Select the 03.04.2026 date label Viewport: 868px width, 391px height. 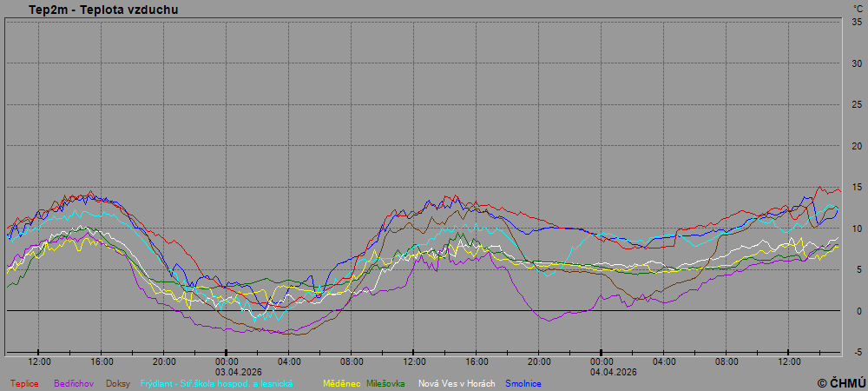pyautogui.click(x=227, y=371)
